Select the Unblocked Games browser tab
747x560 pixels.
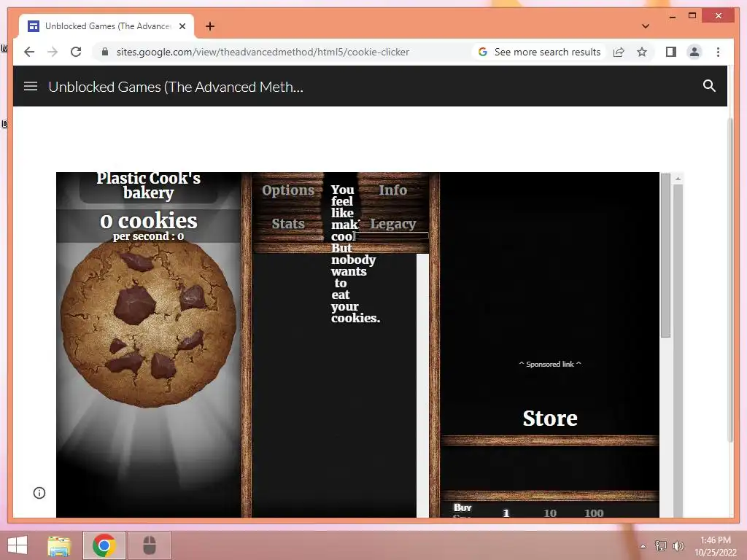click(107, 26)
